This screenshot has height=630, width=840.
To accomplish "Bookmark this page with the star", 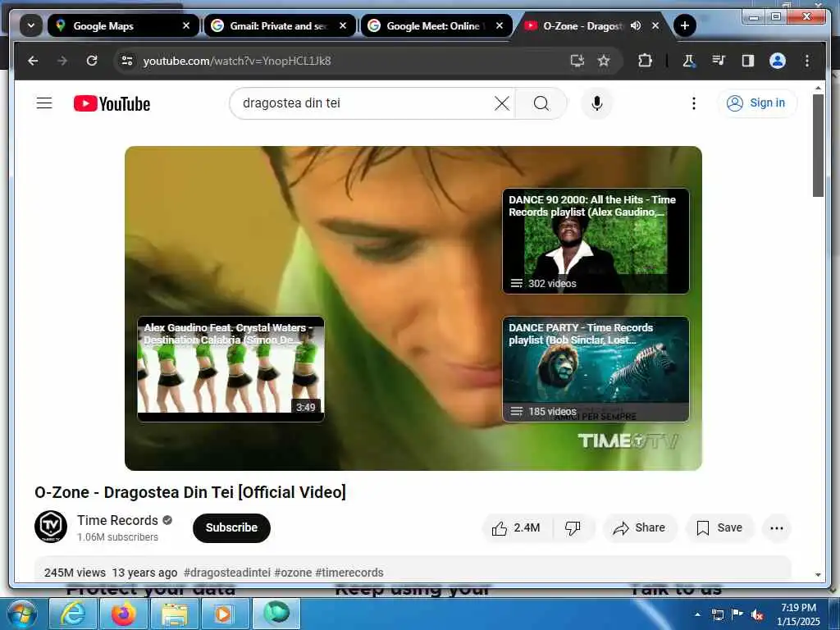I will tap(604, 61).
